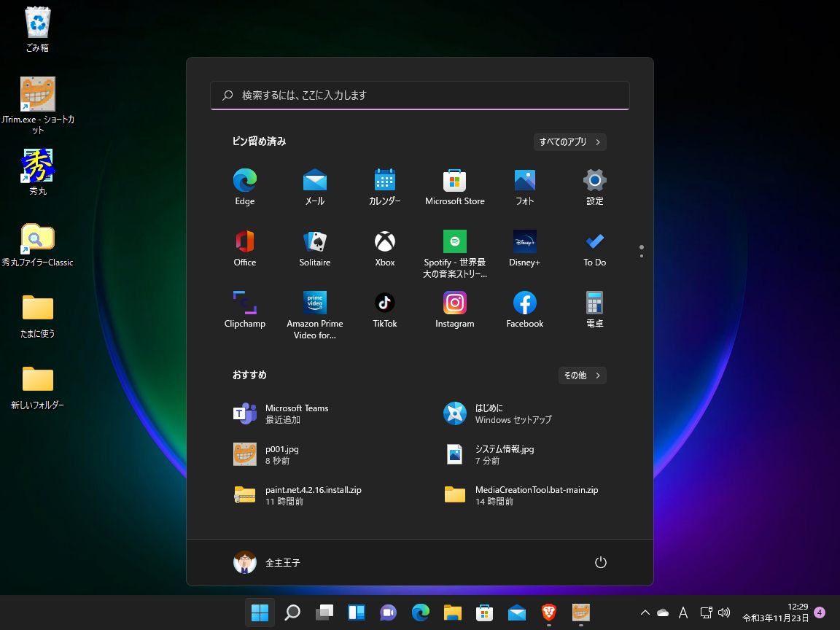Select 秀丸ファイラーClassic desktop shortcut

(x=37, y=244)
